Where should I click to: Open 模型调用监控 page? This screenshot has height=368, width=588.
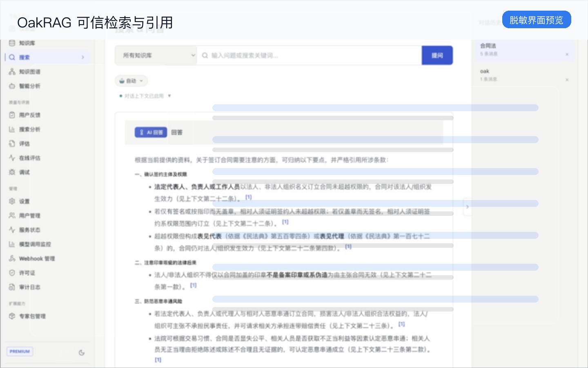coord(35,244)
